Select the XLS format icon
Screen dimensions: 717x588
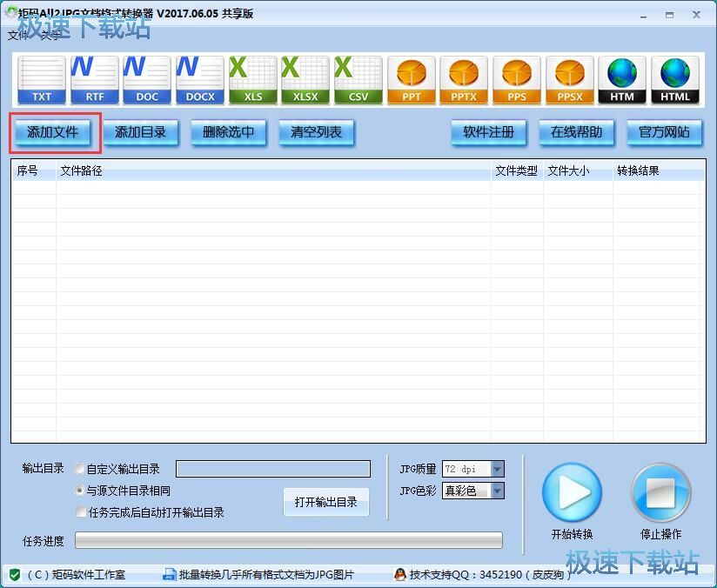[x=251, y=78]
